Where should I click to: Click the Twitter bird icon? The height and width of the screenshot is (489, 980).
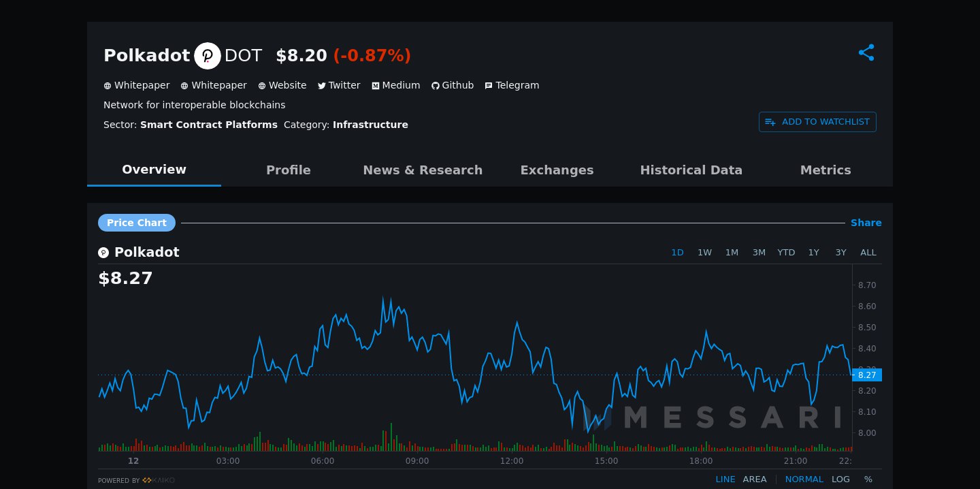322,86
